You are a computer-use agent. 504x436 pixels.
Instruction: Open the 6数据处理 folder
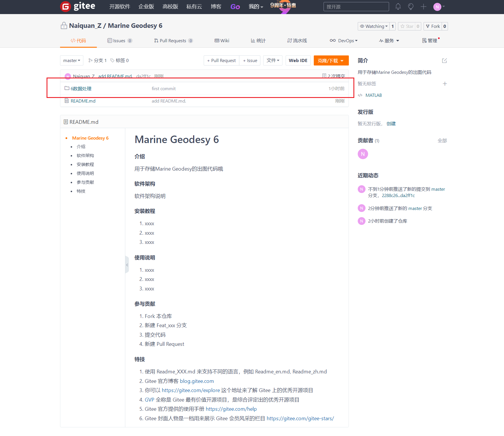tap(81, 88)
